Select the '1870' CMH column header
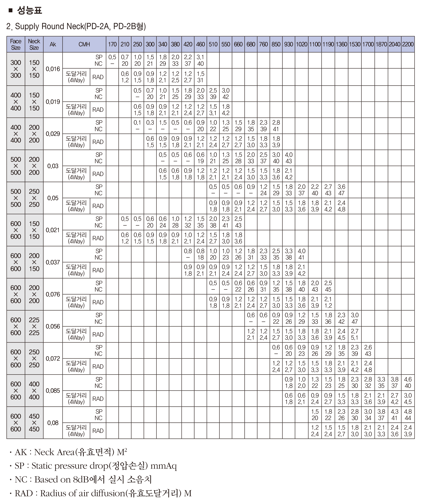Image resolution: width=422 pixels, height=504 pixels. tap(381, 44)
